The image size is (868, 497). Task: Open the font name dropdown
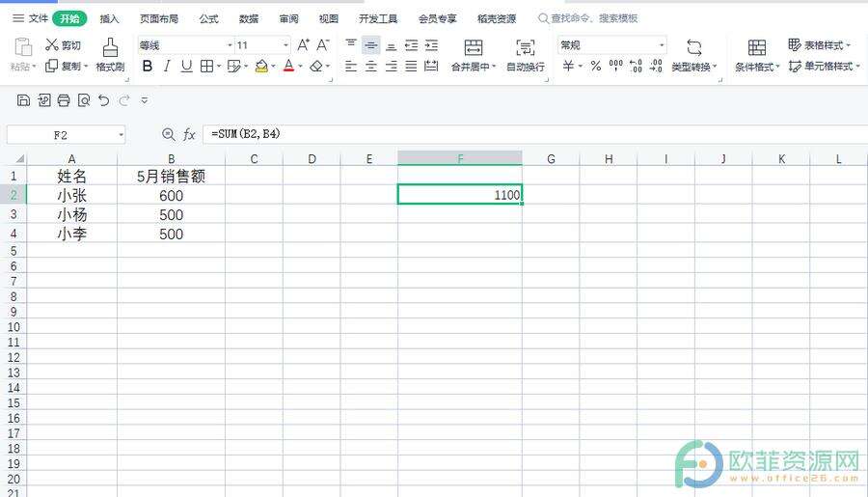(230, 45)
